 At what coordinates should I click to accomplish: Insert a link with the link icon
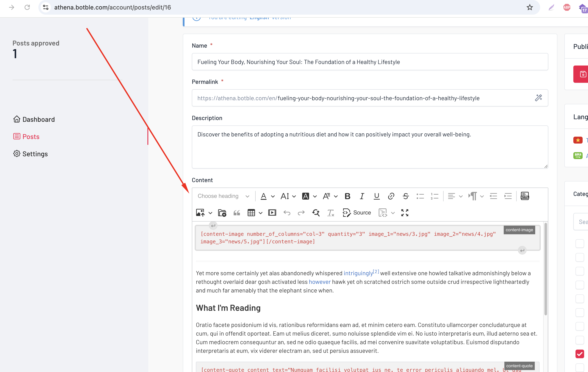(391, 196)
